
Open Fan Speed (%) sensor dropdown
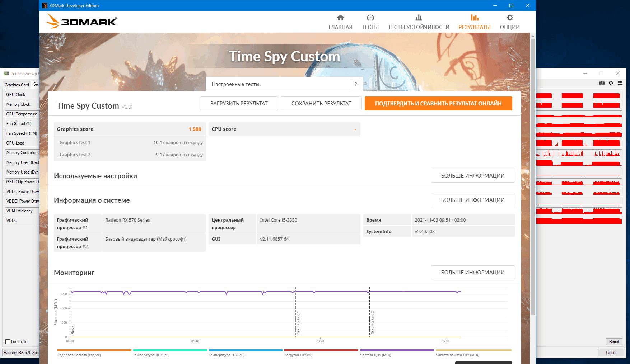(x=22, y=124)
